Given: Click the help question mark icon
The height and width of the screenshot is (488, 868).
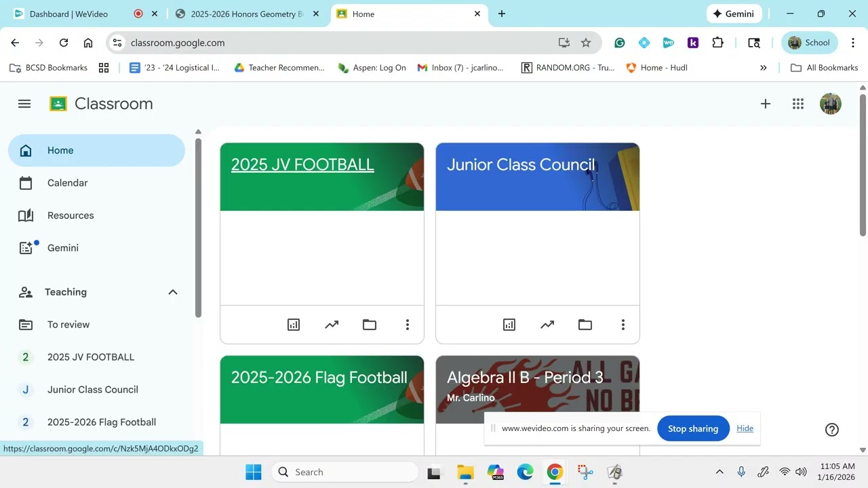Looking at the screenshot, I should 832,429.
